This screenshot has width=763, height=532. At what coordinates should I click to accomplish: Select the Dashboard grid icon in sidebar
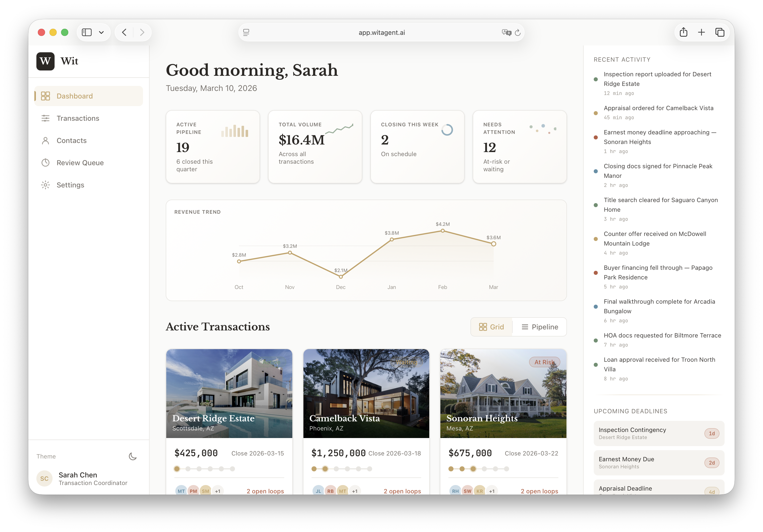click(x=46, y=96)
